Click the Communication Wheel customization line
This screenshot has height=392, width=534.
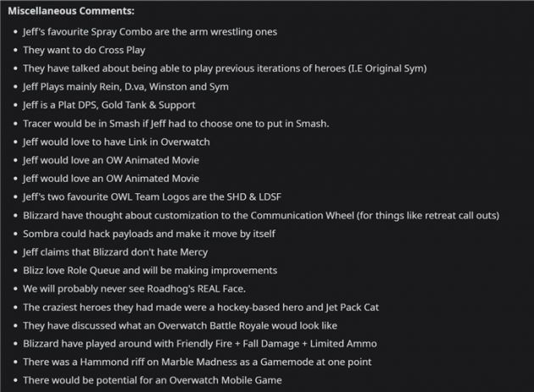(x=261, y=215)
